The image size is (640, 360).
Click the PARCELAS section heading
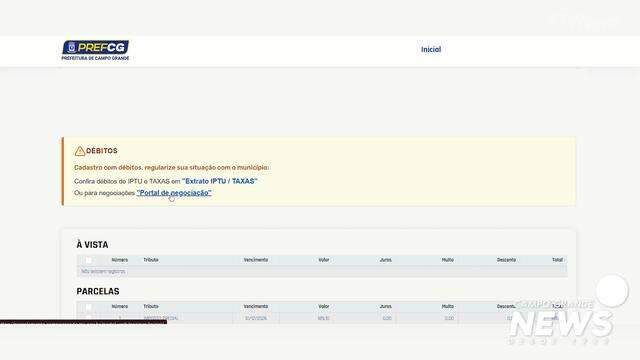pyautogui.click(x=98, y=291)
